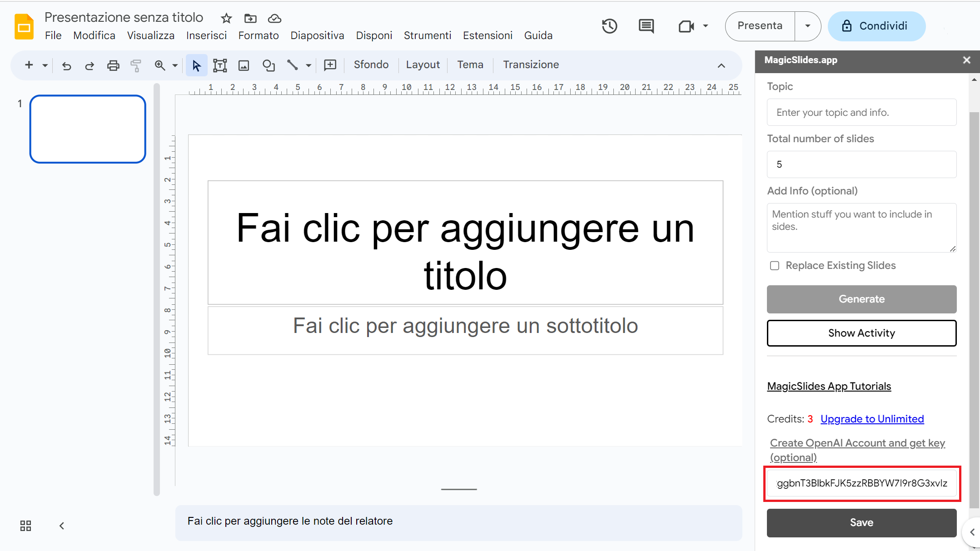Select slide 1 thumbnail
This screenshot has width=980, height=551.
87,129
